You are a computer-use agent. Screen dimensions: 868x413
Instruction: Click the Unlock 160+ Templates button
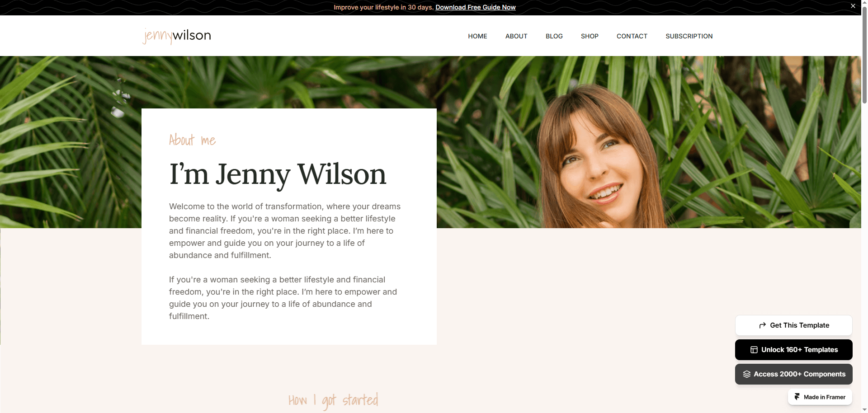(x=794, y=350)
